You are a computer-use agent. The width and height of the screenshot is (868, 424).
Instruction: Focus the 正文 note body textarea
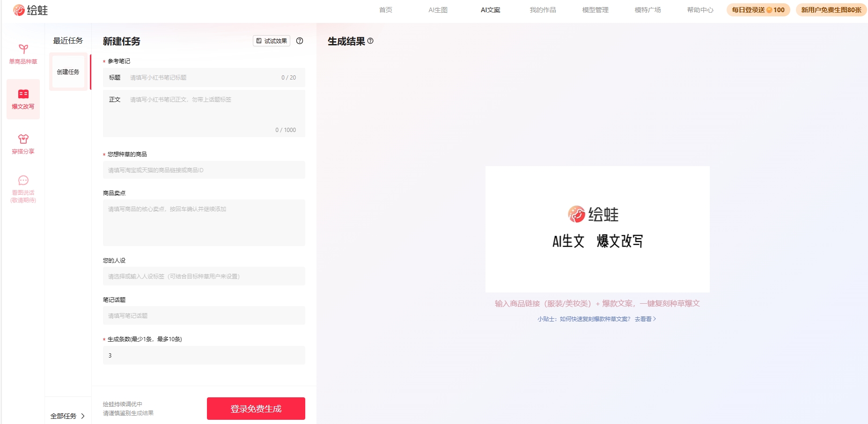point(204,114)
